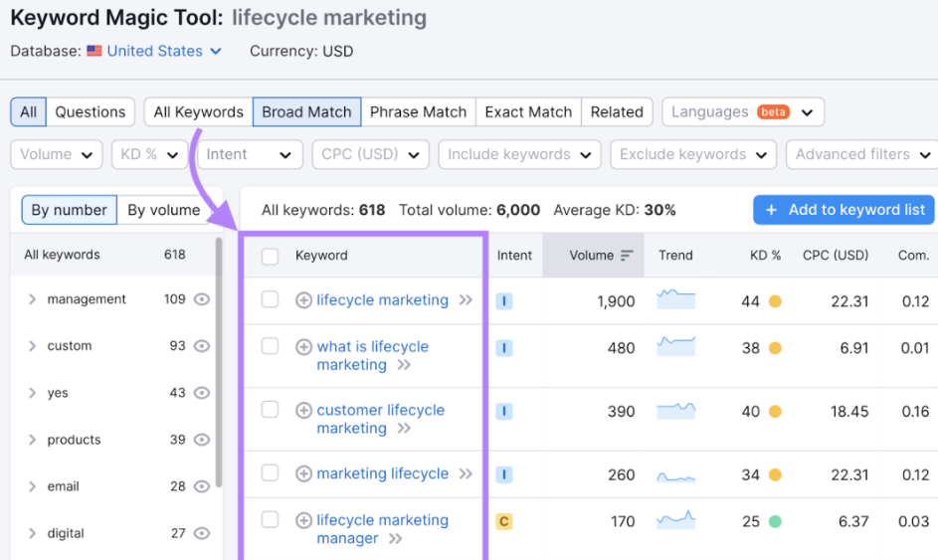Click the yellow KD dot for lifecycle marketing
Screen dimensions: 938x560
(775, 301)
